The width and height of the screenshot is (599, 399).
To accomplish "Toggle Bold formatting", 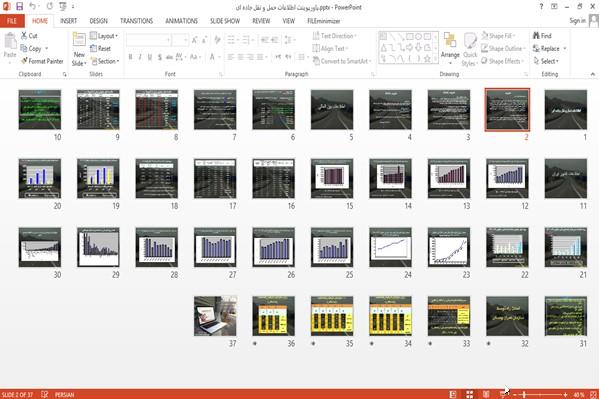I will pos(130,57).
